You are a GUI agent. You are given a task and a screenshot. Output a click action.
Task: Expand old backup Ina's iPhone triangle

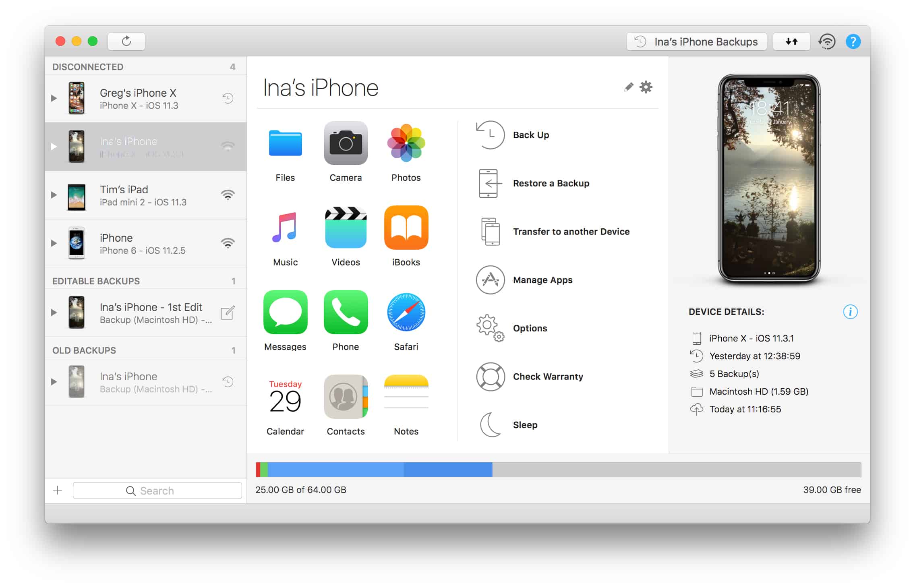coord(54,382)
